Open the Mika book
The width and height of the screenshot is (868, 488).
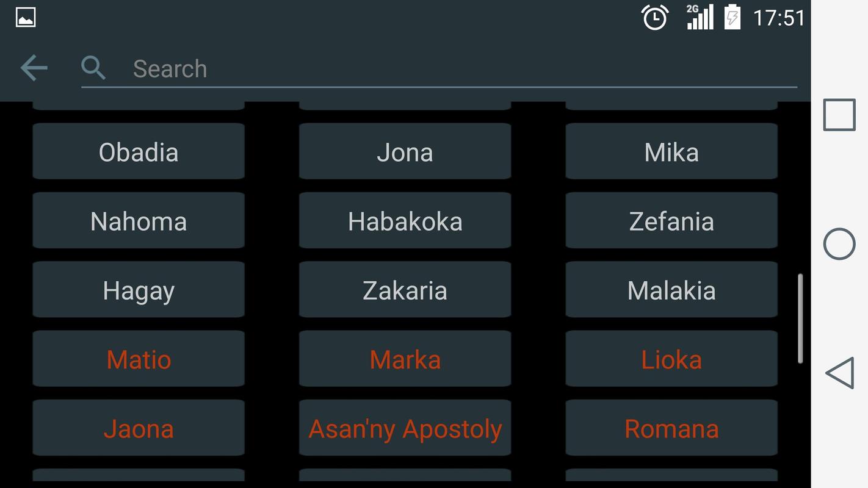point(671,152)
